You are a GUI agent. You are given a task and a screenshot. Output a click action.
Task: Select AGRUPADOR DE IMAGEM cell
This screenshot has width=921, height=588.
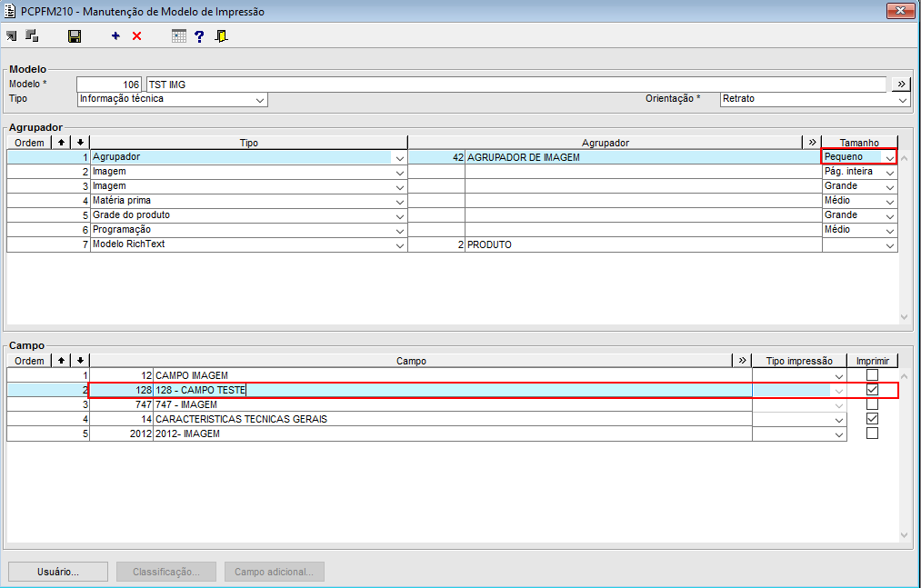(643, 157)
